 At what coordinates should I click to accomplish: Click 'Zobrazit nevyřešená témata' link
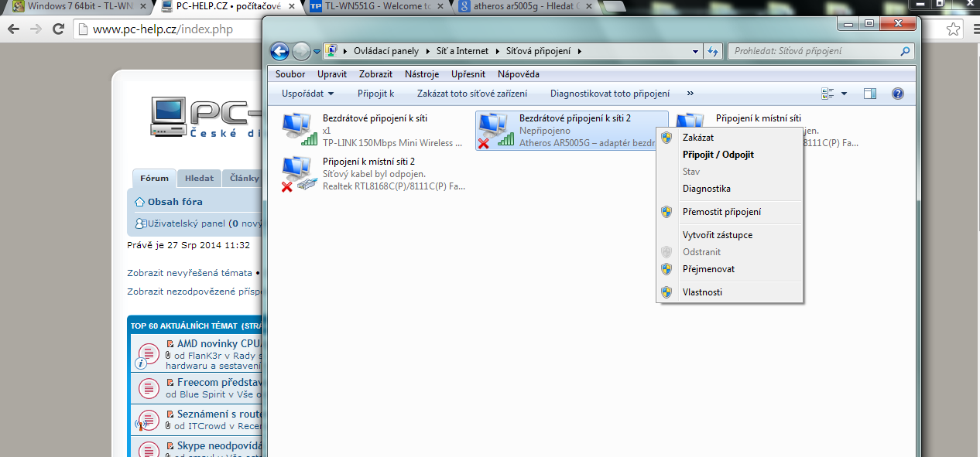pos(190,273)
